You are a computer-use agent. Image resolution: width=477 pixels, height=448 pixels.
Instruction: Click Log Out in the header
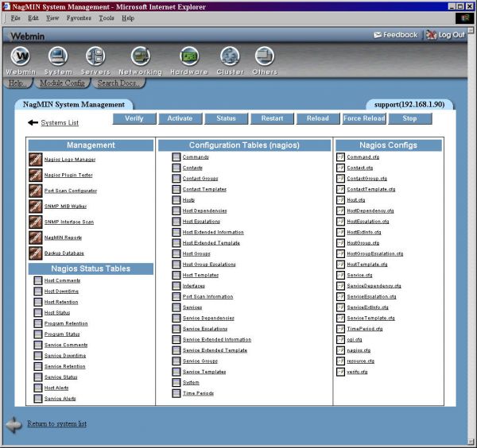pyautogui.click(x=446, y=35)
